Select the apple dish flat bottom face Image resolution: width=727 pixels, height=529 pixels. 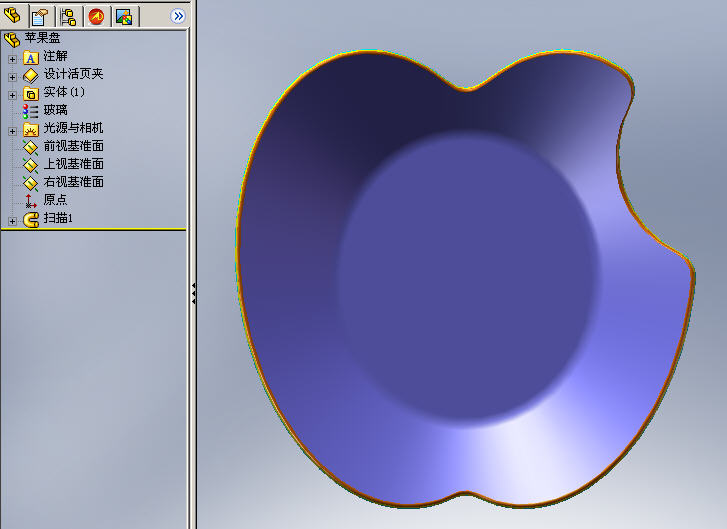(x=466, y=278)
